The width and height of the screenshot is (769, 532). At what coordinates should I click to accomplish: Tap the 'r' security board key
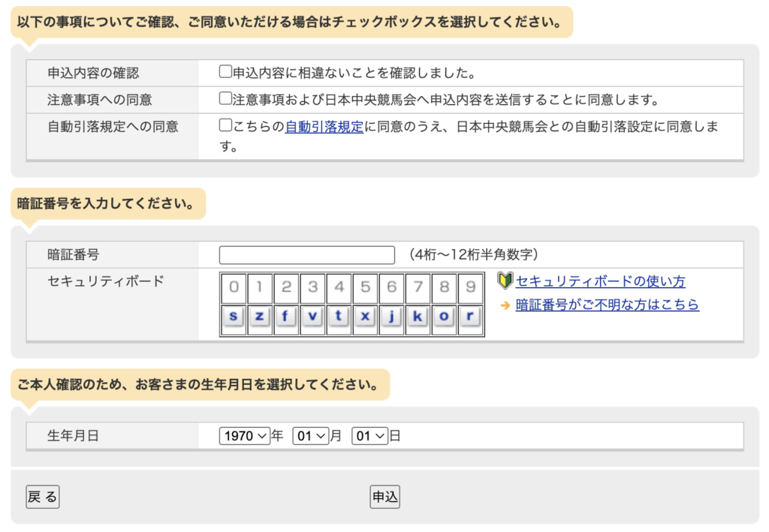coord(469,316)
